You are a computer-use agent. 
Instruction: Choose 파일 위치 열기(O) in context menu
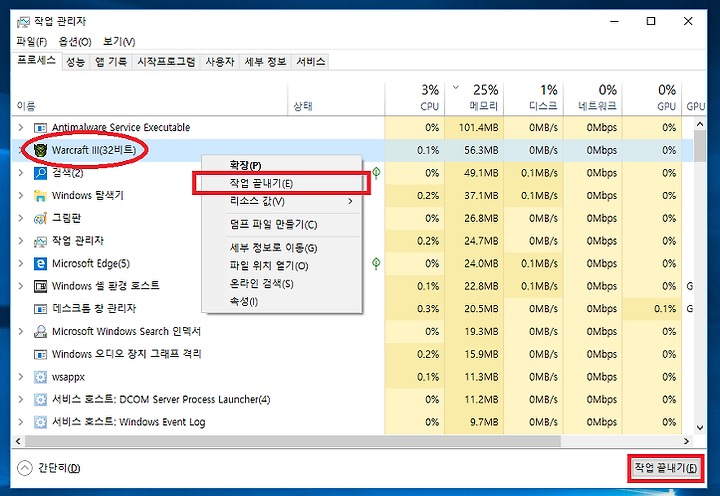(x=281, y=266)
